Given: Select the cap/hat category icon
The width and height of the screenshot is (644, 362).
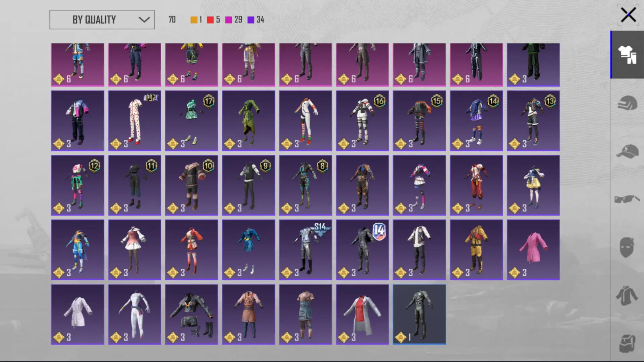Looking at the screenshot, I should [x=627, y=152].
